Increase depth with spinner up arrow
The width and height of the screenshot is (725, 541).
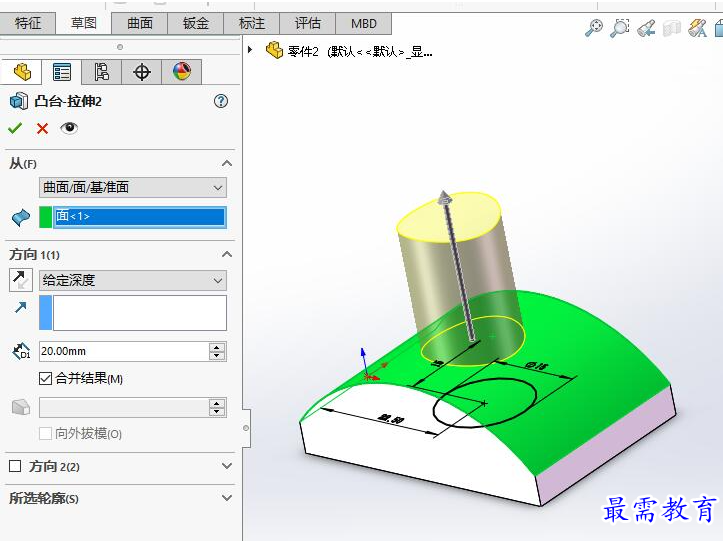(x=217, y=347)
